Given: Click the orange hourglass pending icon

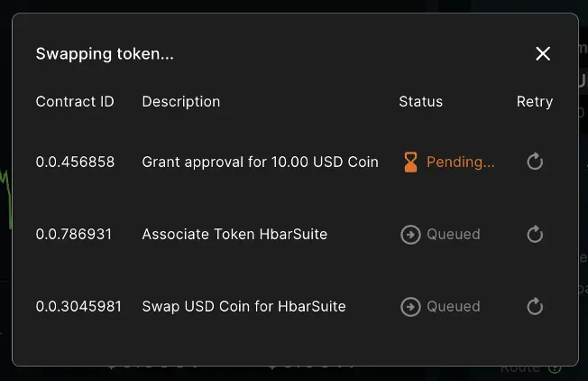Looking at the screenshot, I should click(410, 162).
